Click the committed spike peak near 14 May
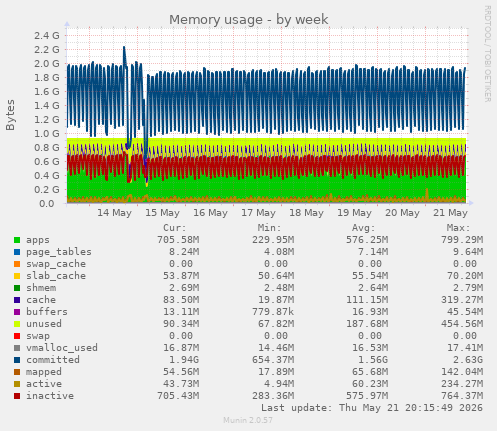This screenshot has height=431, width=497. tap(124, 47)
